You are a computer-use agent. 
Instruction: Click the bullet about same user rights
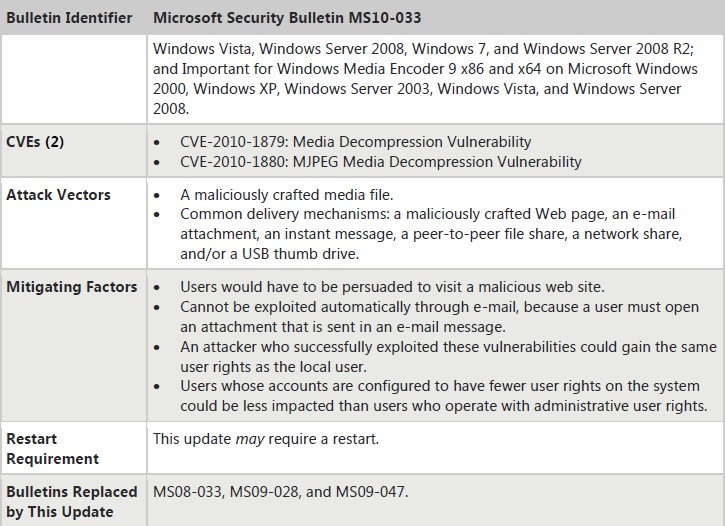point(449,356)
